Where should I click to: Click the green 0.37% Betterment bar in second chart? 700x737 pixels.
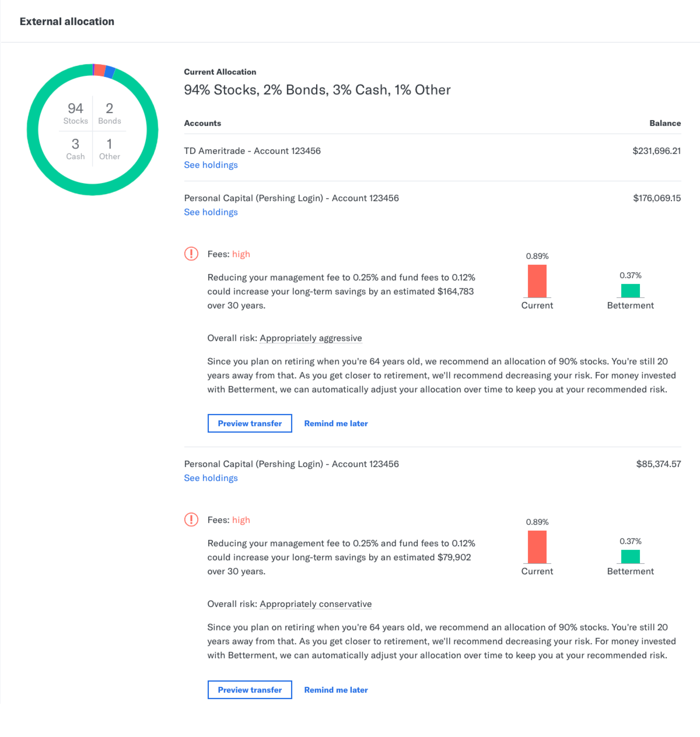pyautogui.click(x=630, y=557)
